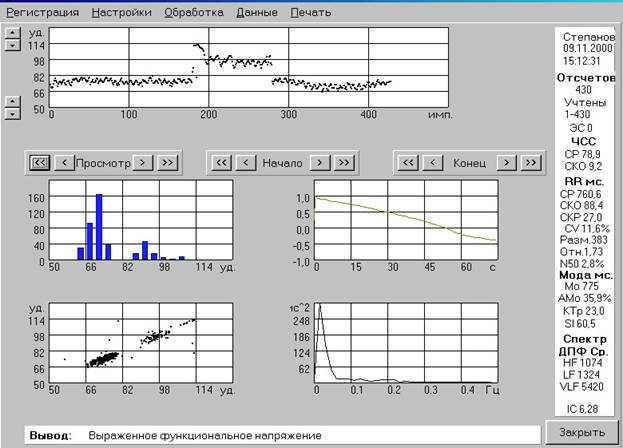
Task: Shift Начало marker one step left
Action: pos(246,162)
